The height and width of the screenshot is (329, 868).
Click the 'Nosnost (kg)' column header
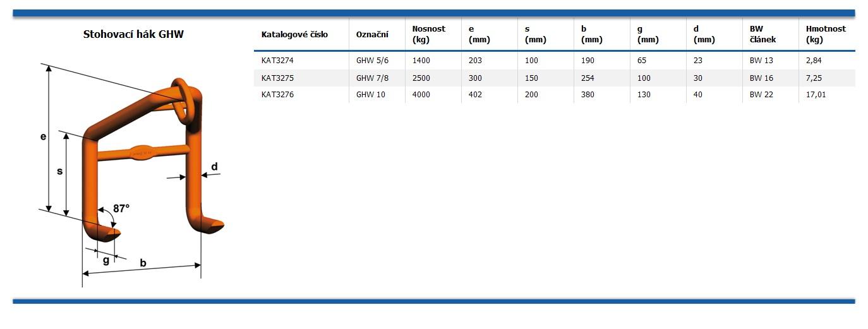coord(428,34)
